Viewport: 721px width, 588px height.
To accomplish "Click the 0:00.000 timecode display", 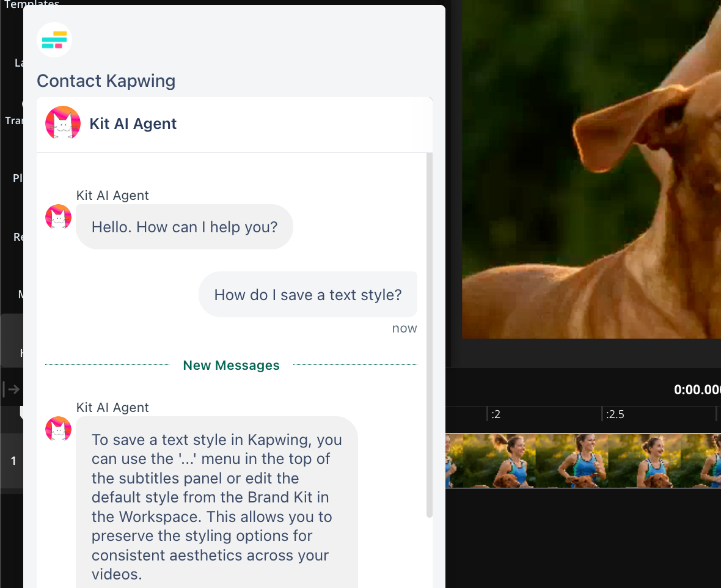I will click(x=697, y=390).
